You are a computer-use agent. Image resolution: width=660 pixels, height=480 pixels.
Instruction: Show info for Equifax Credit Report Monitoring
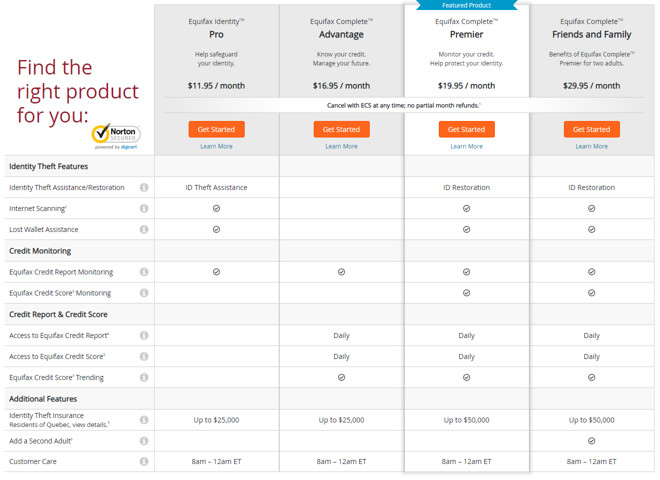click(x=144, y=272)
